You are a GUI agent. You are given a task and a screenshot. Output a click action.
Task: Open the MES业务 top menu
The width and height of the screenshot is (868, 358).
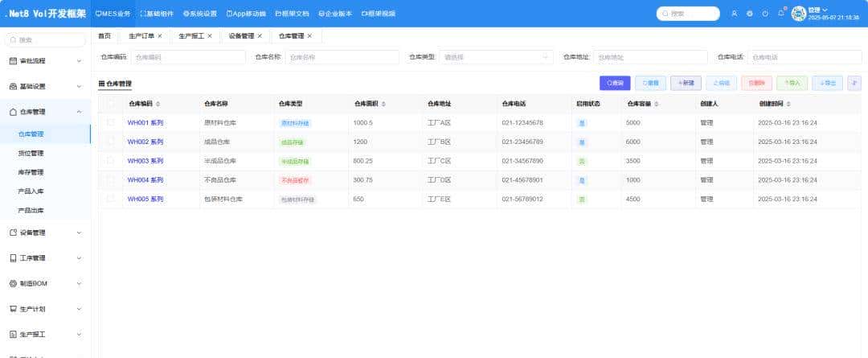tap(113, 14)
